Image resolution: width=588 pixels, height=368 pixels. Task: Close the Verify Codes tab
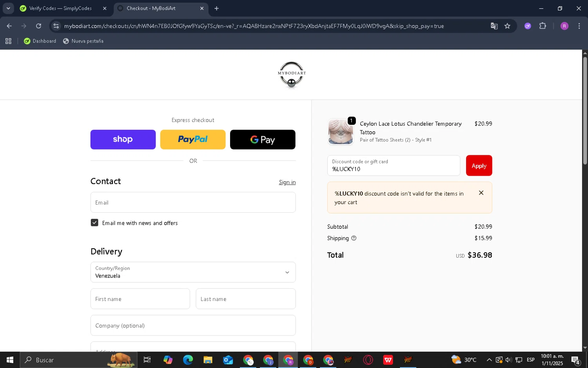105,8
